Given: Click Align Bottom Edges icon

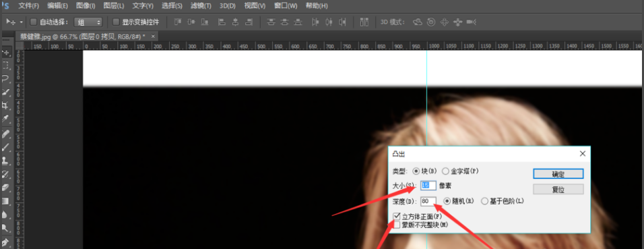Looking at the screenshot, I should [x=204, y=22].
